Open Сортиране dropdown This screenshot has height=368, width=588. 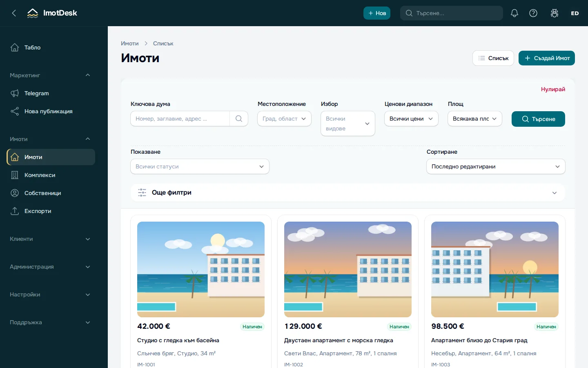[496, 166]
